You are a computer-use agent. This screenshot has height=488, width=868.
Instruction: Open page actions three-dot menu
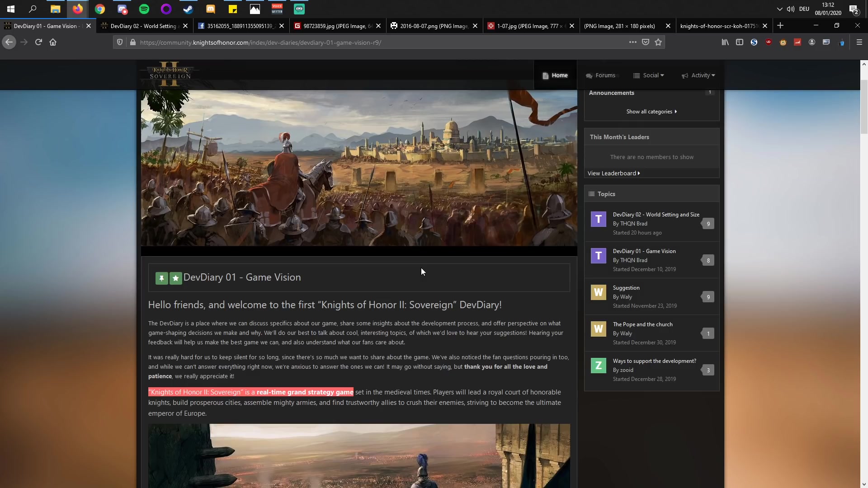[633, 42]
